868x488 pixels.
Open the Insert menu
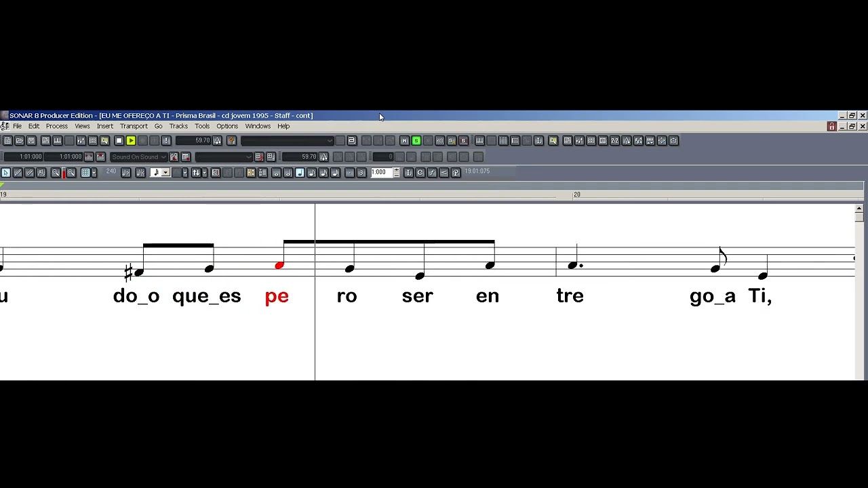click(105, 126)
